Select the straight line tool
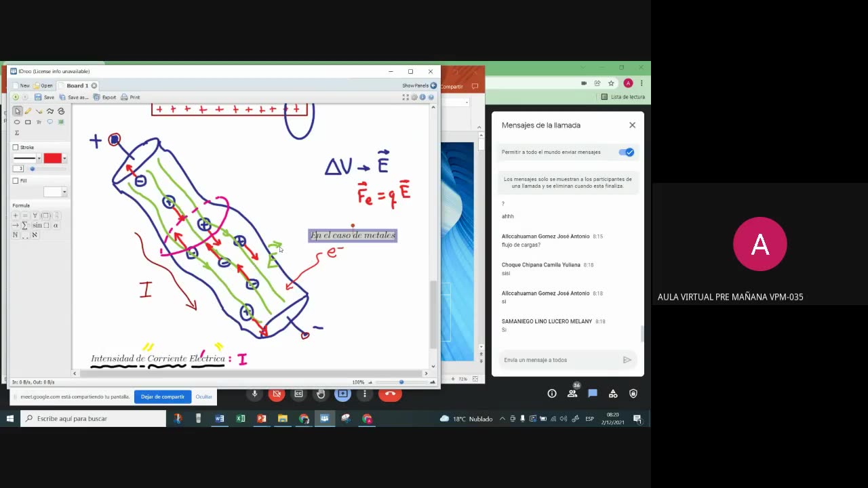868x488 pixels. click(x=39, y=111)
